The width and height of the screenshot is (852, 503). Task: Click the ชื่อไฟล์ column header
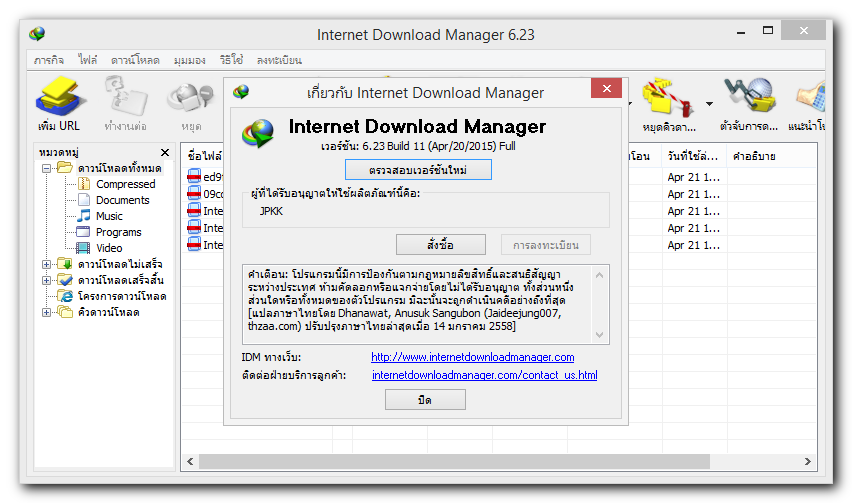tap(205, 156)
